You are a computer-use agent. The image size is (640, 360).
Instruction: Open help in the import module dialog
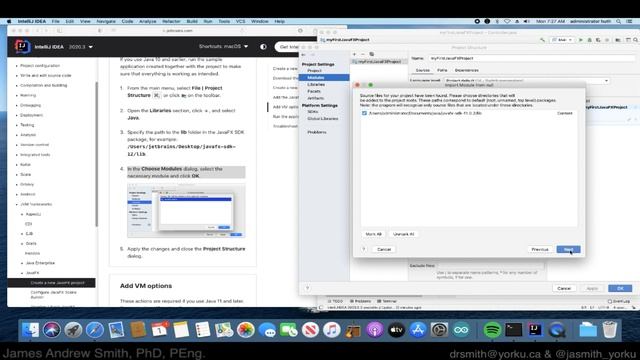[364, 249]
